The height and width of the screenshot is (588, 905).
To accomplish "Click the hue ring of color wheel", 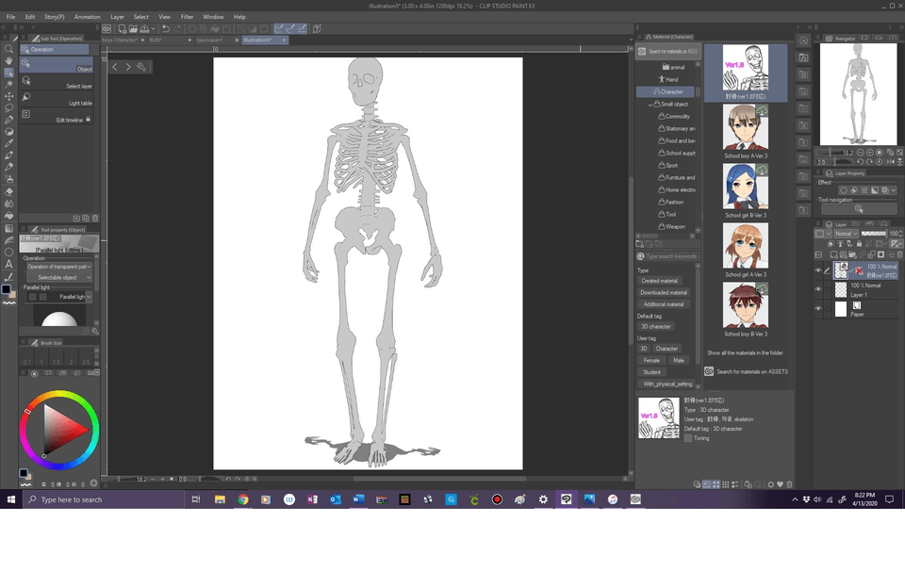I will pos(58,394).
